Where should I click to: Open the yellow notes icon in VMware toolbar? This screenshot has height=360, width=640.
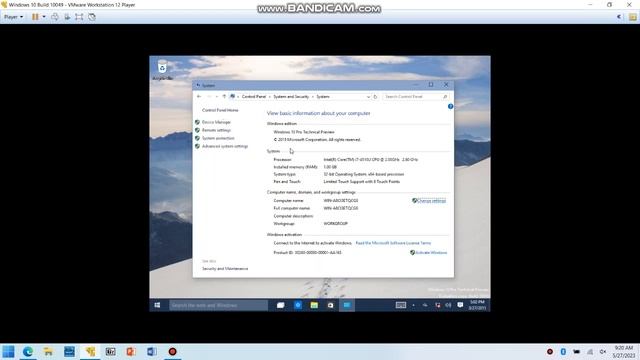[632, 17]
